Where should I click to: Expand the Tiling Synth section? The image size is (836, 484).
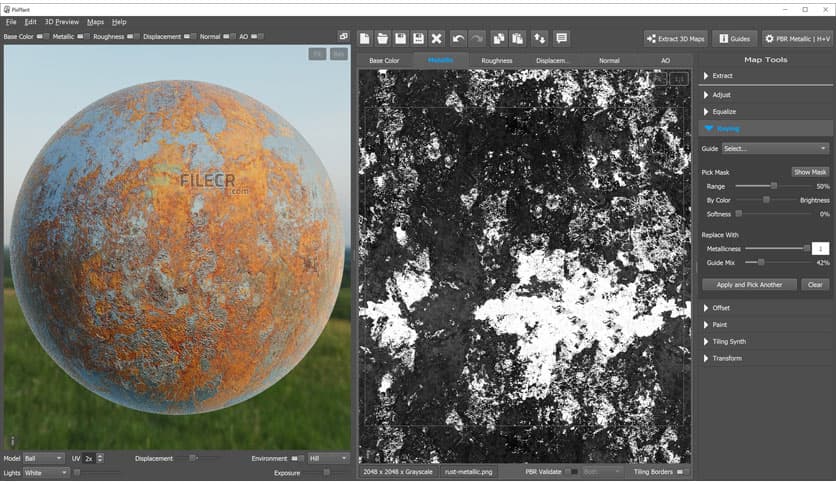coord(729,341)
